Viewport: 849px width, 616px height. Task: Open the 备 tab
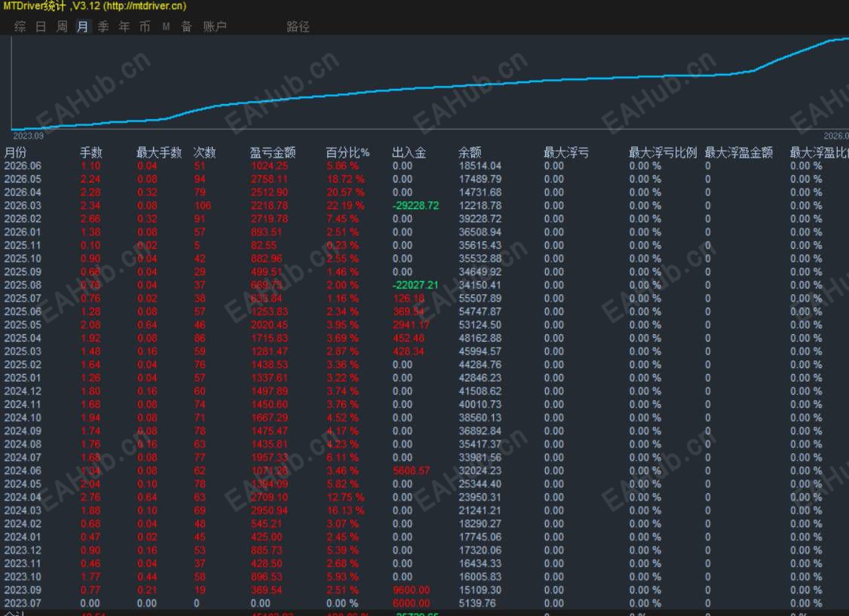coord(186,26)
